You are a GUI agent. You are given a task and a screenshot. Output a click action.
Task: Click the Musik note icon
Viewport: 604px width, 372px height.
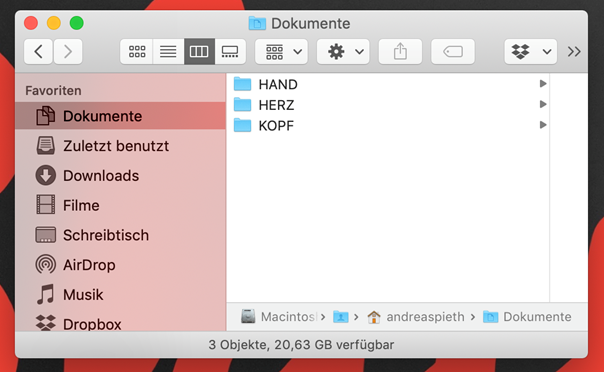tap(45, 294)
